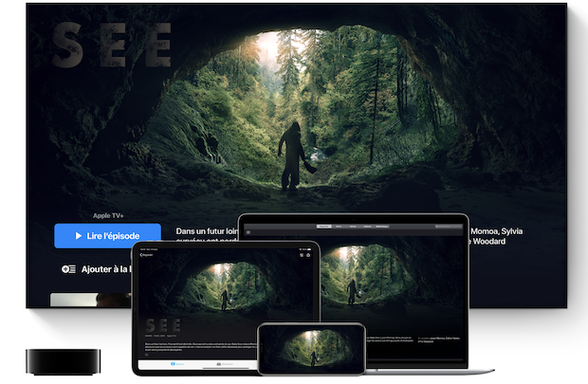Select the Regarder tab in MacBook toolbar
The height and width of the screenshot is (384, 588).
pos(324,227)
